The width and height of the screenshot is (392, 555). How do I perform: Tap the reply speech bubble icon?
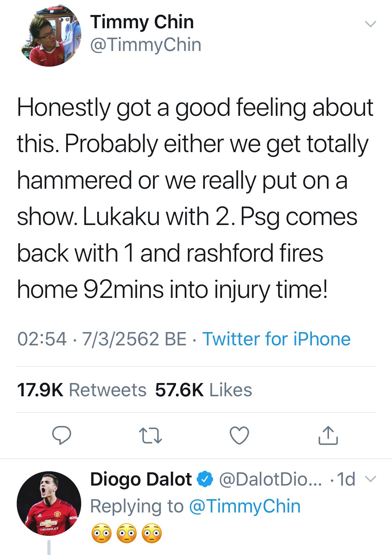(62, 435)
